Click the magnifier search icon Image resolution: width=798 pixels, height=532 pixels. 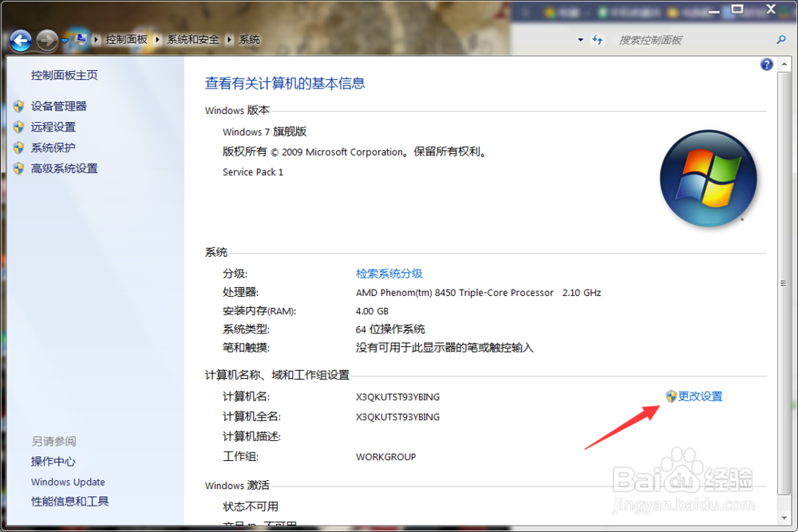[x=781, y=40]
